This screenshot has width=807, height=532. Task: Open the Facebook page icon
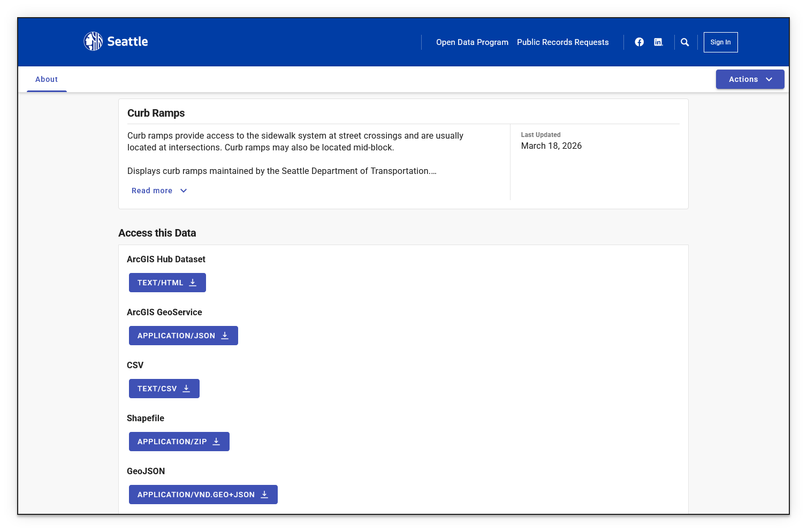pyautogui.click(x=639, y=42)
